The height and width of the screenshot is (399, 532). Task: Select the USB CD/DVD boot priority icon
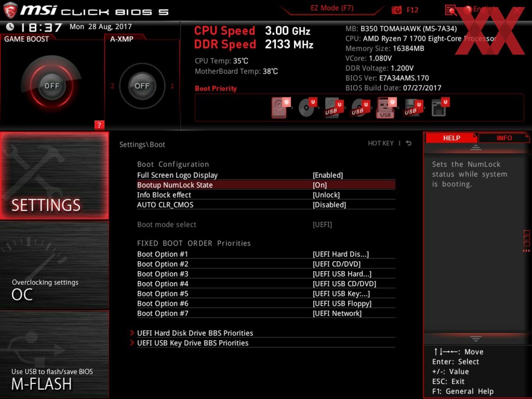pos(359,108)
